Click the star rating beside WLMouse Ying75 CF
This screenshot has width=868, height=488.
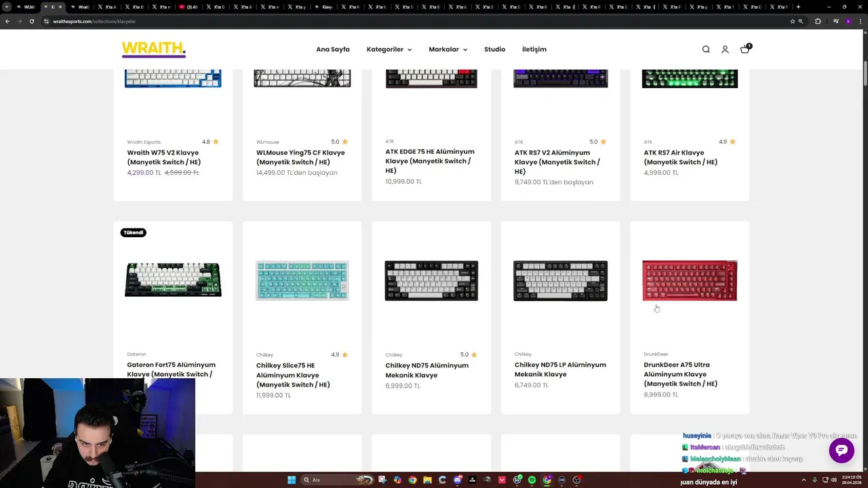point(339,142)
